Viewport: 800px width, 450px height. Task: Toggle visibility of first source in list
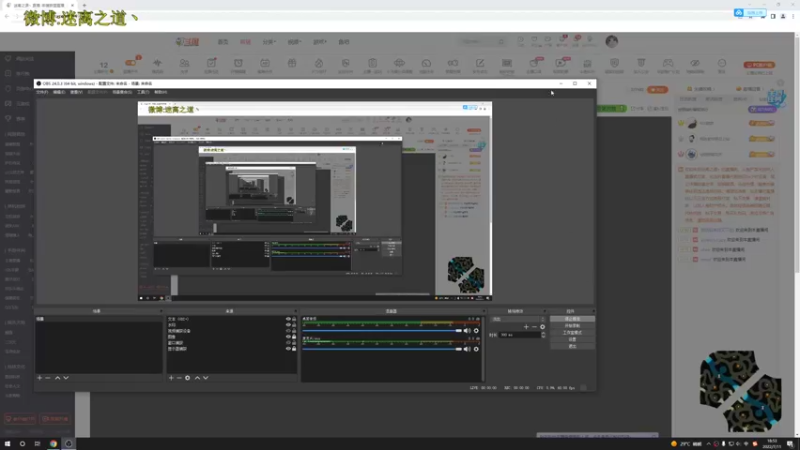point(288,319)
